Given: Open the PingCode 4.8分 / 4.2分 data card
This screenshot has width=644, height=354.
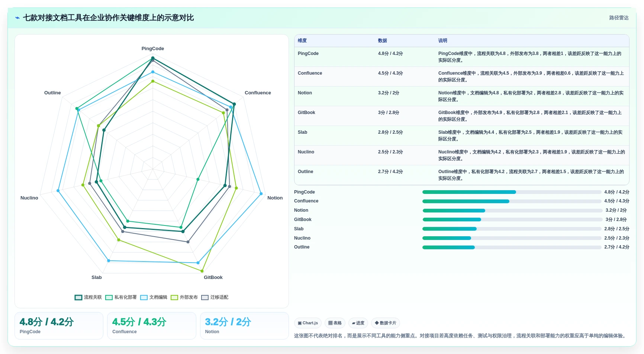Looking at the screenshot, I should pyautogui.click(x=59, y=326).
